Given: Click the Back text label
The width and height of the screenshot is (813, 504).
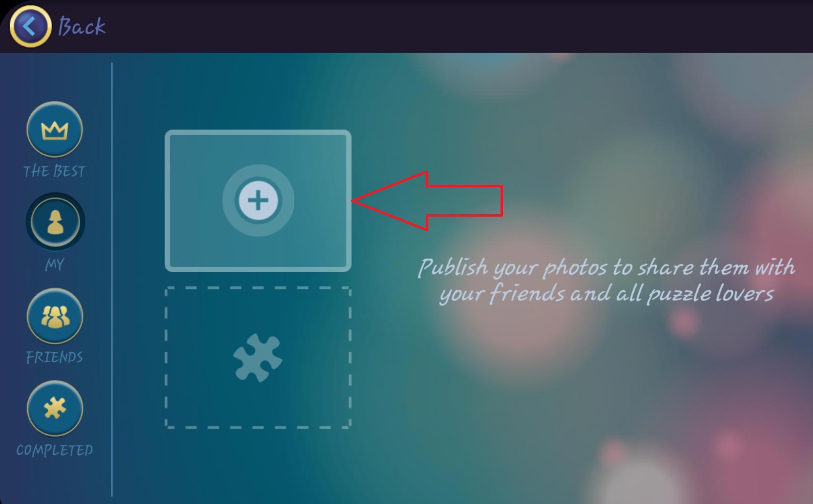Looking at the screenshot, I should (82, 26).
